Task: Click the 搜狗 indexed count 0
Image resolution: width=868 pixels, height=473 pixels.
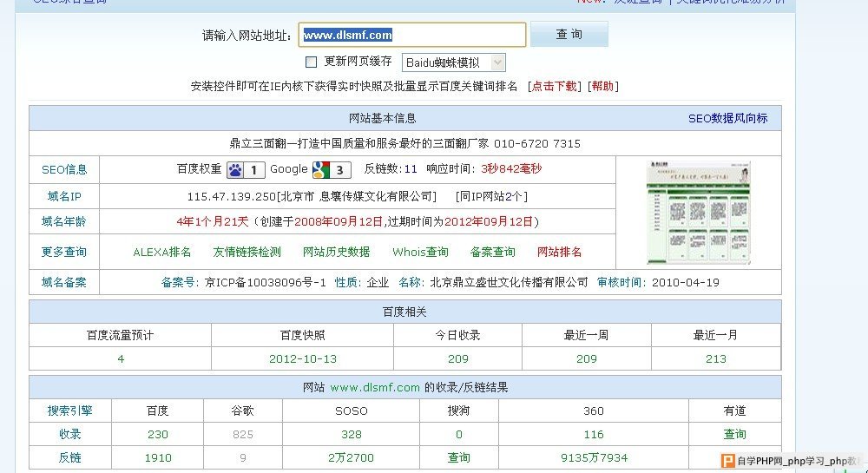Action: tap(459, 435)
